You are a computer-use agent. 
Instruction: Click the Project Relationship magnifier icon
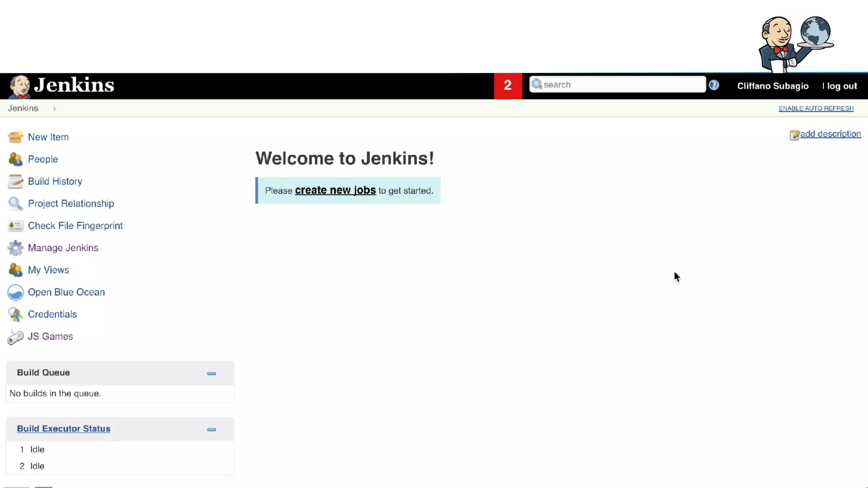coord(15,204)
